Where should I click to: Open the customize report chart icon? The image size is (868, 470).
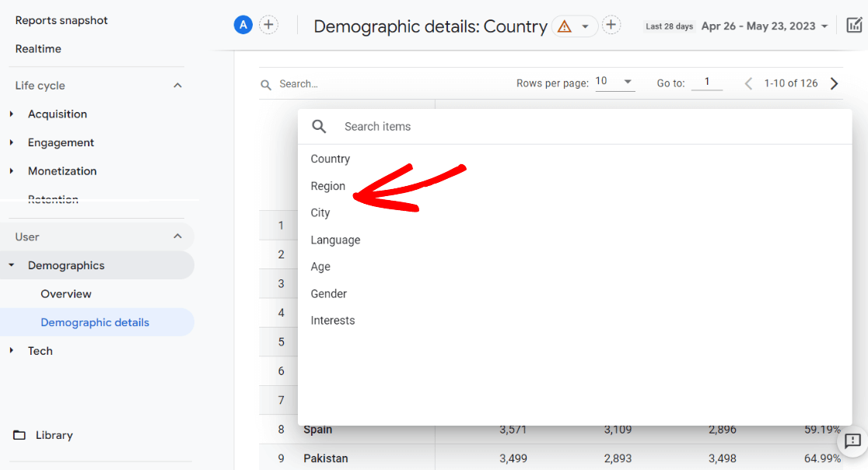tap(854, 26)
